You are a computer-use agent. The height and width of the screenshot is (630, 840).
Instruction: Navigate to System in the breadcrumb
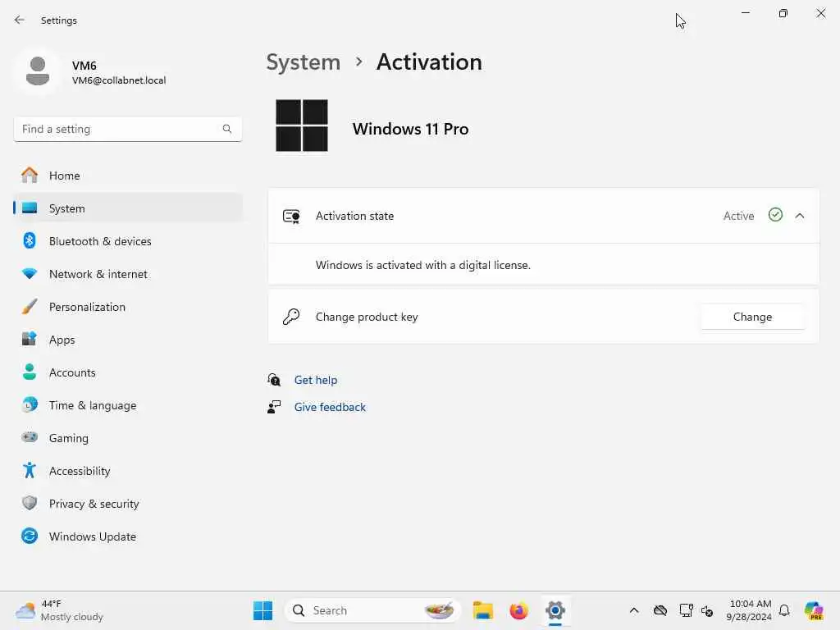pos(304,62)
